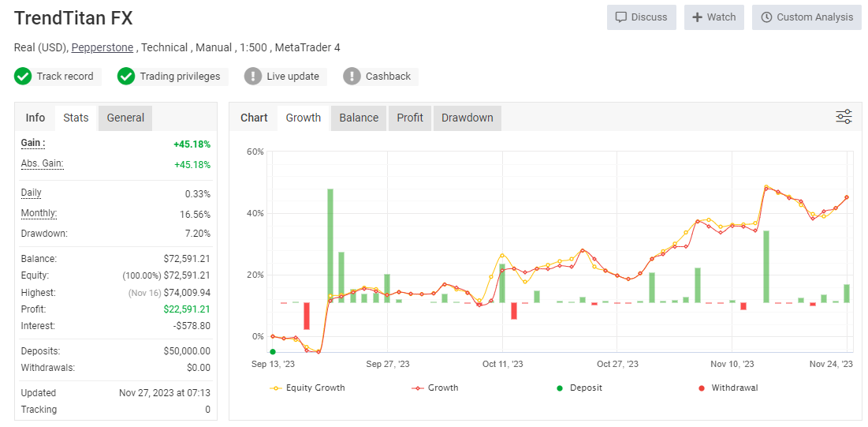Click the Tracking 0 value
Screen dimensions: 868x427
[207, 410]
